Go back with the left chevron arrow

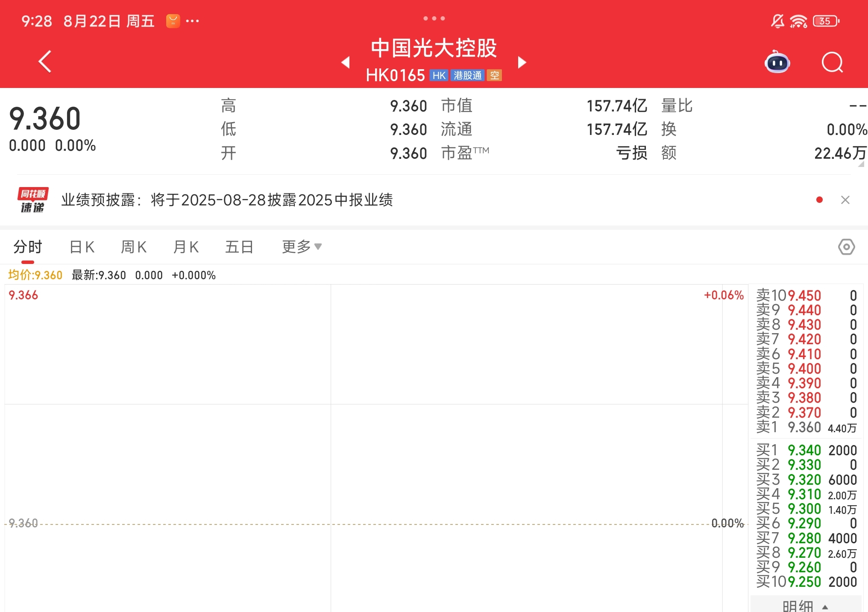[45, 62]
